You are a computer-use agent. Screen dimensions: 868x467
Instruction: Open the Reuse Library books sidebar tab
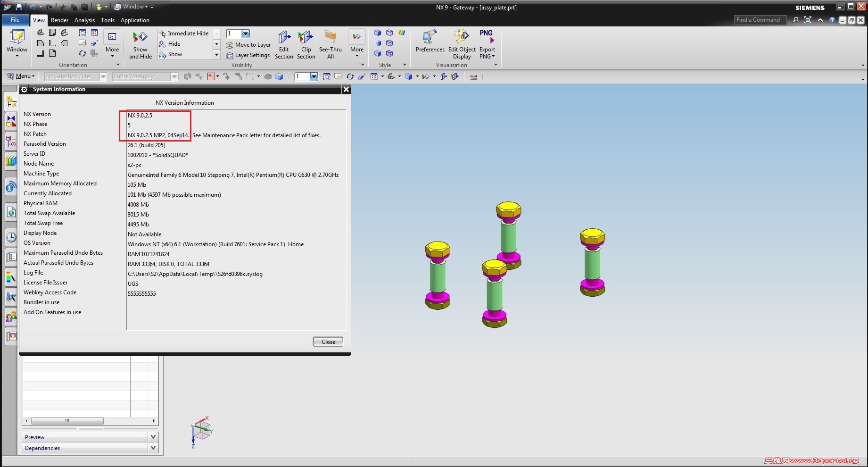(x=11, y=161)
